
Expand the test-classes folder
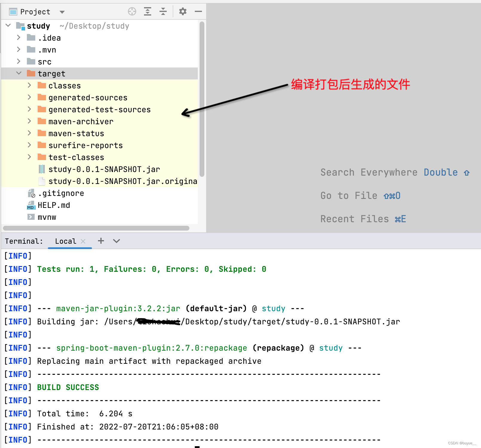(x=29, y=157)
